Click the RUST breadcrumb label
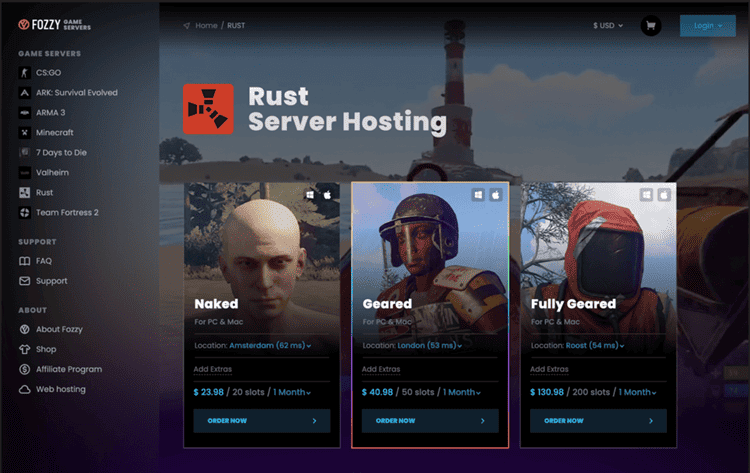 [x=236, y=25]
